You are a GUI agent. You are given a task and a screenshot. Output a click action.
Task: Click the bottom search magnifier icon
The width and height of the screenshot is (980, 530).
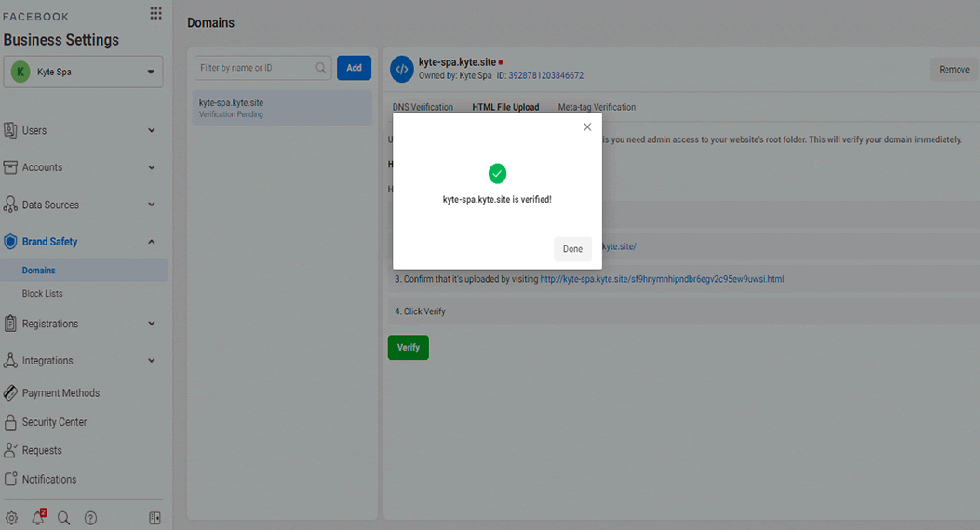pyautogui.click(x=63, y=518)
